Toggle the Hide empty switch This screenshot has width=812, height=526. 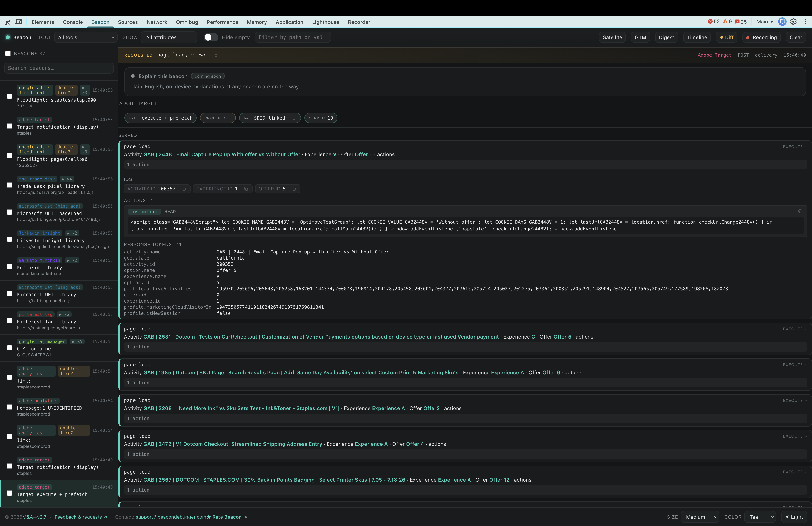[211, 37]
